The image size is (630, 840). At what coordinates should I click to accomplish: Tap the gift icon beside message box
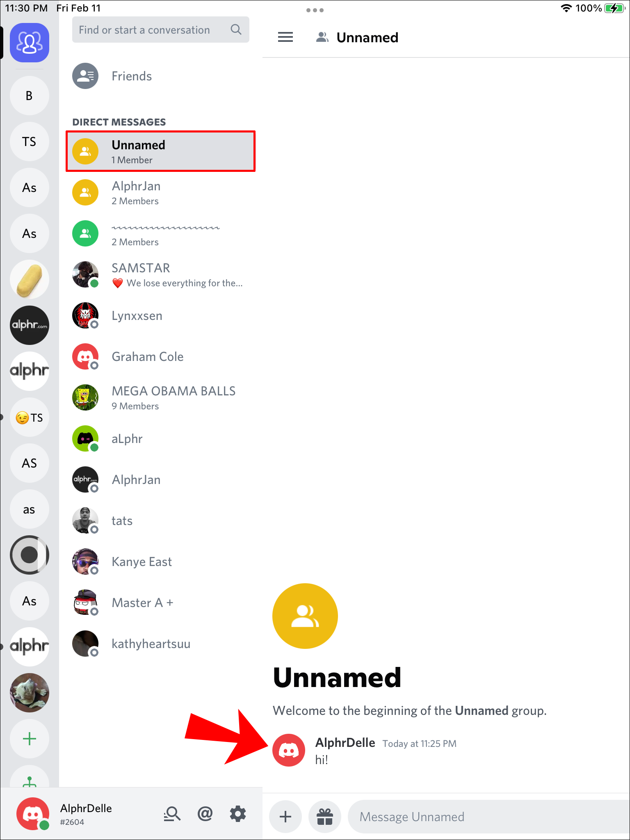[325, 817]
